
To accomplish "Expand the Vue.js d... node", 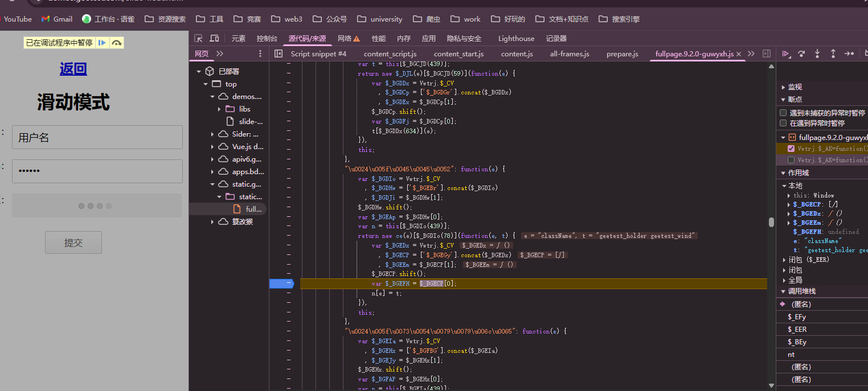I will click(212, 146).
